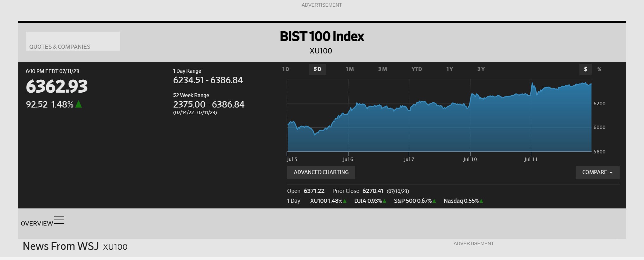The height and width of the screenshot is (260, 644).
Task: Show the 1Y chart range
Action: pyautogui.click(x=450, y=69)
